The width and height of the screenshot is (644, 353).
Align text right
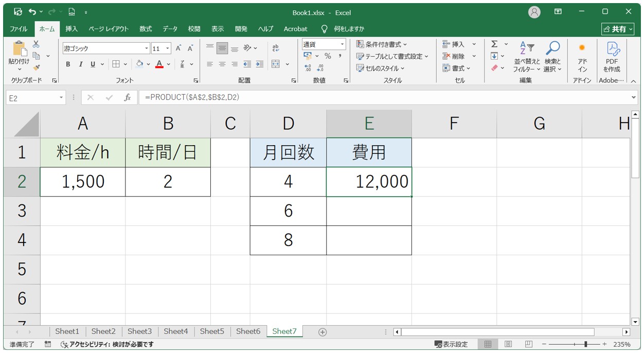pos(235,64)
